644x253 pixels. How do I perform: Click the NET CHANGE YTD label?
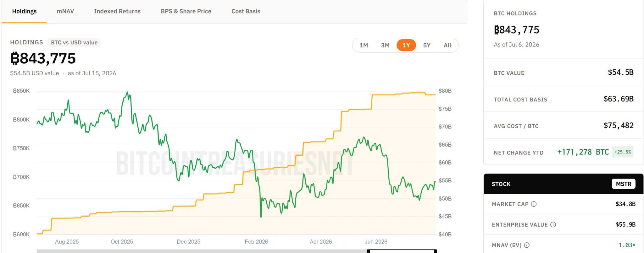(x=519, y=153)
